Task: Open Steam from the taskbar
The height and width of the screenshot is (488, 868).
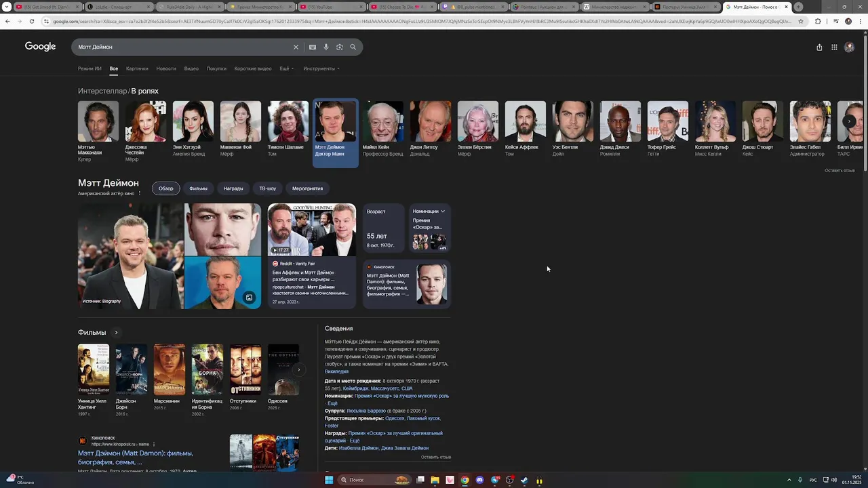Action: [x=524, y=480]
